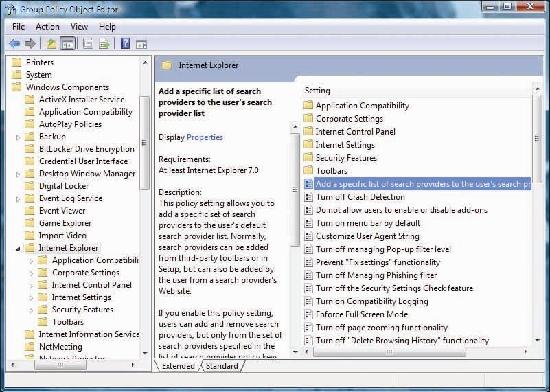Screen dimensions: 550x392
Task: Open the File menu
Action: (18, 27)
